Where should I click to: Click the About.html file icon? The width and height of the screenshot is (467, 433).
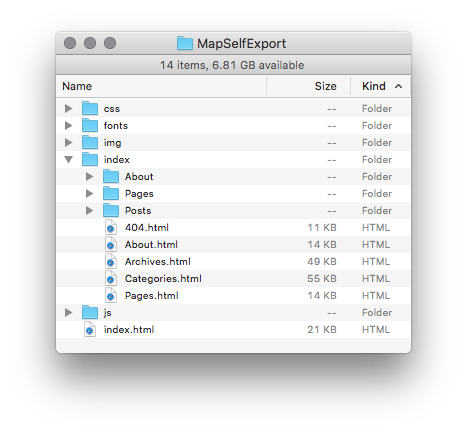coord(111,244)
